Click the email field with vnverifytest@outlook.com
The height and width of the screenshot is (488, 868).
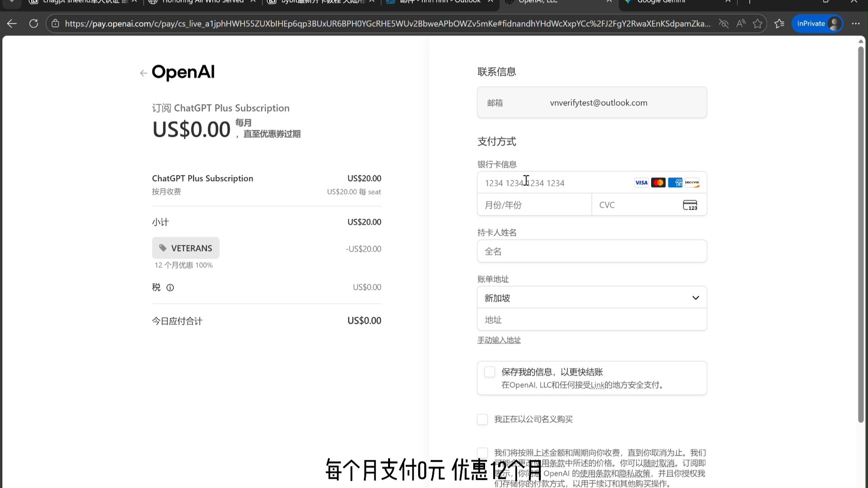point(592,102)
